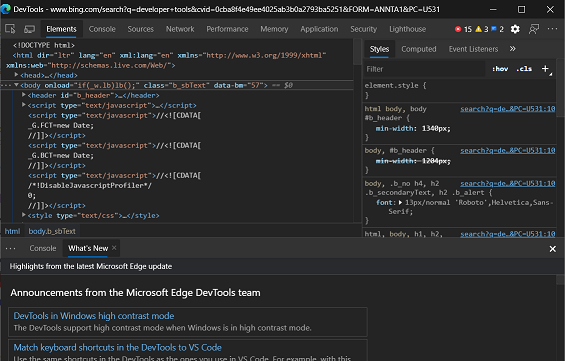The height and width of the screenshot is (361, 565).
Task: Click the red errors count indicator
Action: [x=463, y=29]
